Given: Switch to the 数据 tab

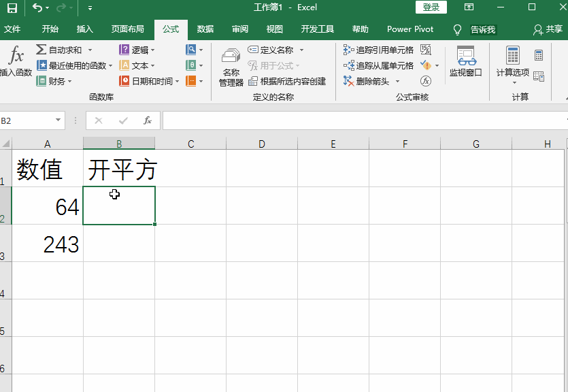Looking at the screenshot, I should click(205, 29).
